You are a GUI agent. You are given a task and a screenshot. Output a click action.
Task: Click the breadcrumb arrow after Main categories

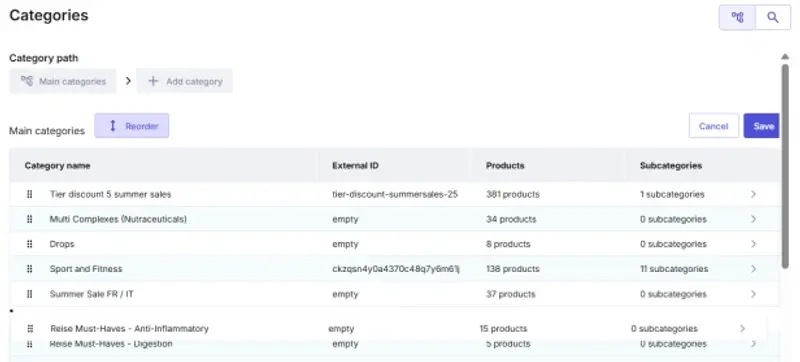click(128, 81)
